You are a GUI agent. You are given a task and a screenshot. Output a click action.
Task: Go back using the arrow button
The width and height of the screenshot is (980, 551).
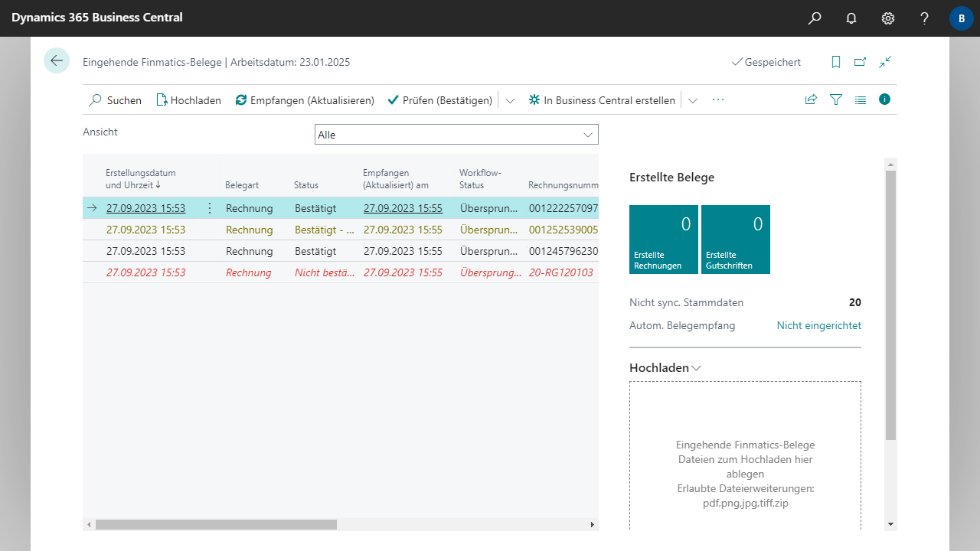click(57, 60)
